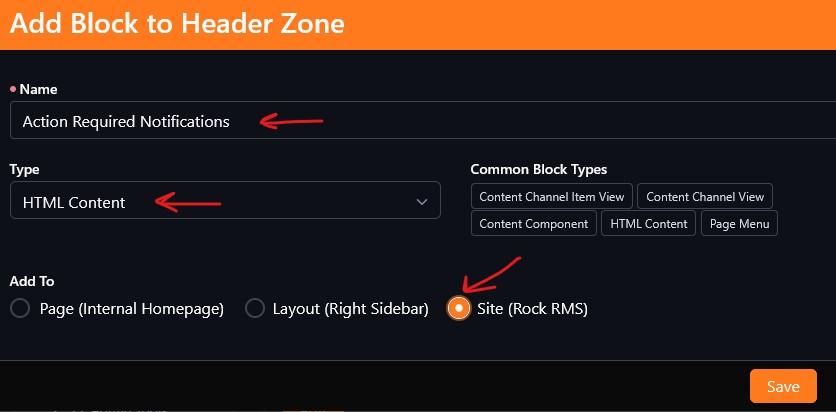This screenshot has width=836, height=412.
Task: Enable the Layout (Right Sidebar) radio circle
Action: click(x=254, y=308)
